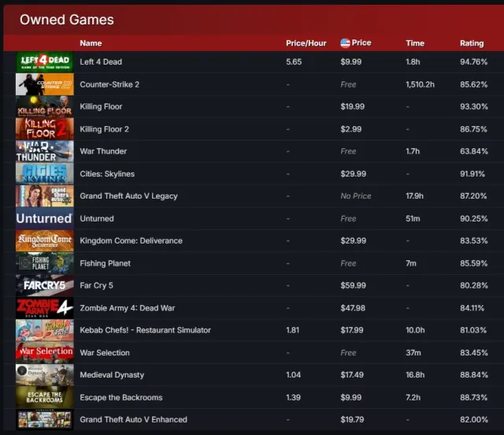Open Grand Theft Auto V Legacy thumbnail
The image size is (504, 435).
coord(45,196)
